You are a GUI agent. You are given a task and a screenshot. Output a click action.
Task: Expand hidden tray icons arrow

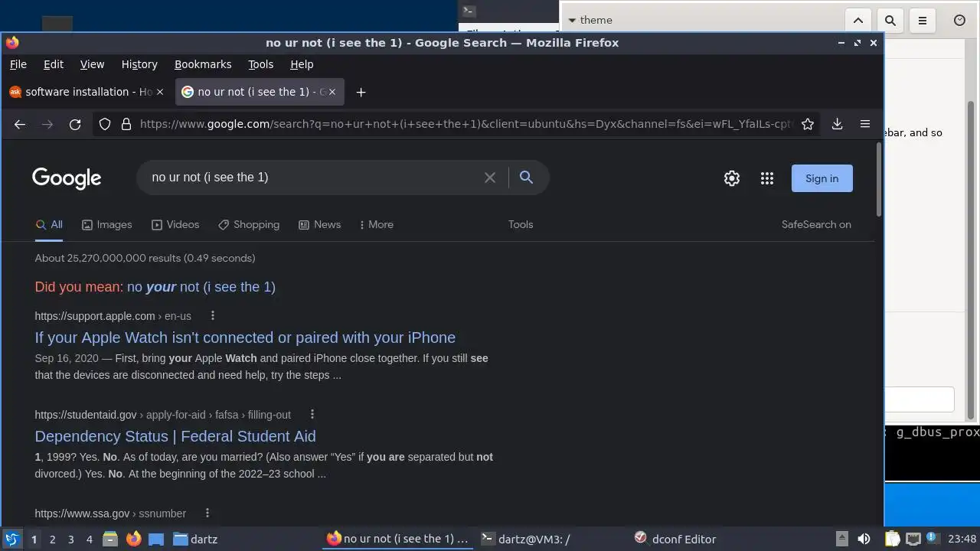tap(841, 539)
